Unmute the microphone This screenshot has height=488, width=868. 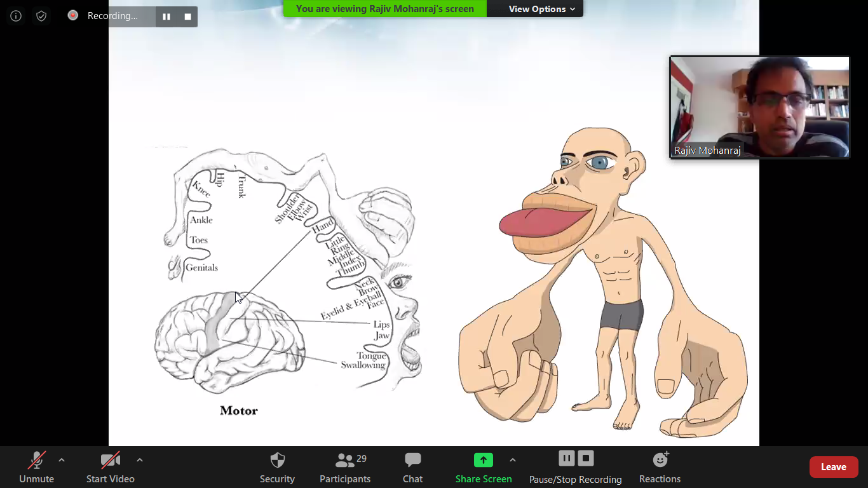click(x=36, y=467)
